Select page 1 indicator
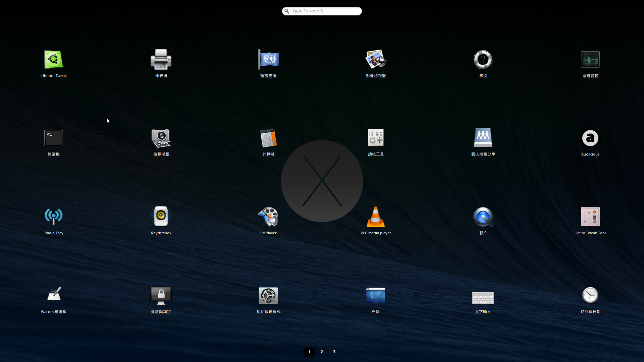 click(309, 352)
